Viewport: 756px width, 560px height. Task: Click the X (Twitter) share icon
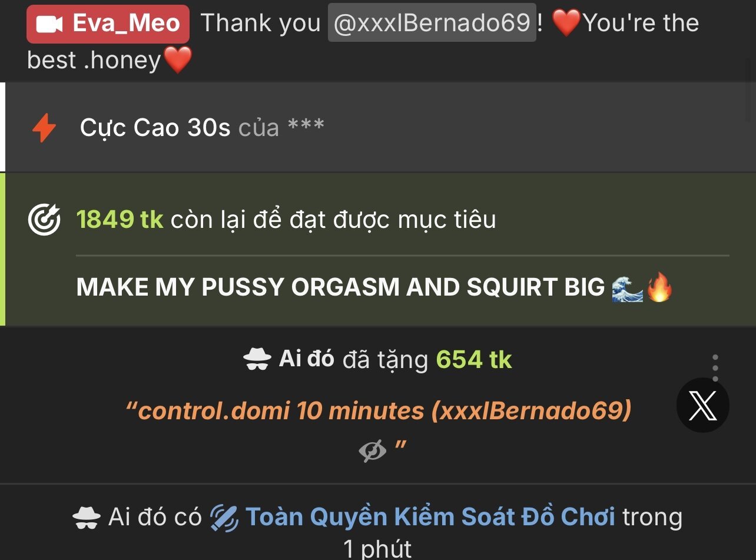click(x=703, y=405)
